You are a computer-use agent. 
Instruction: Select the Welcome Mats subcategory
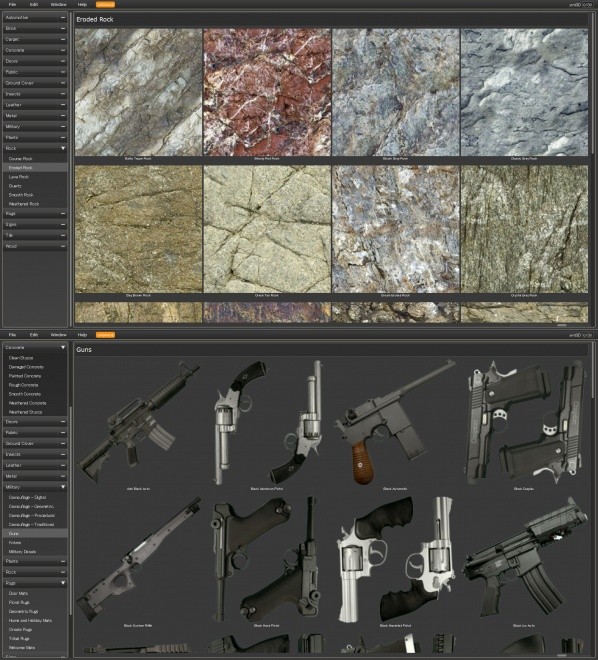point(35,647)
